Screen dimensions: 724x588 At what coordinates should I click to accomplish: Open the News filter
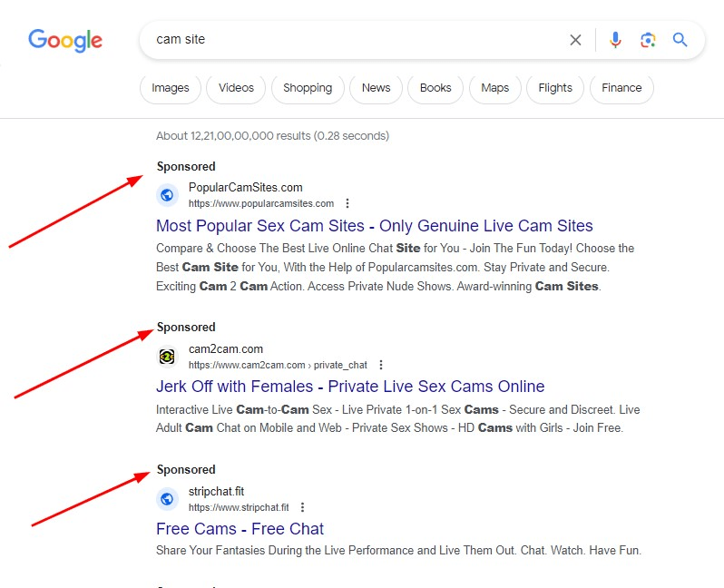click(376, 88)
